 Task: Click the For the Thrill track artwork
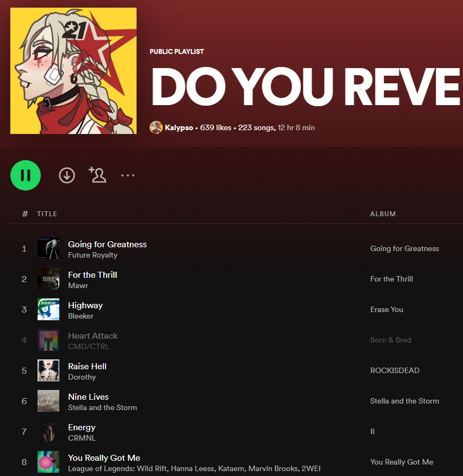point(48,279)
